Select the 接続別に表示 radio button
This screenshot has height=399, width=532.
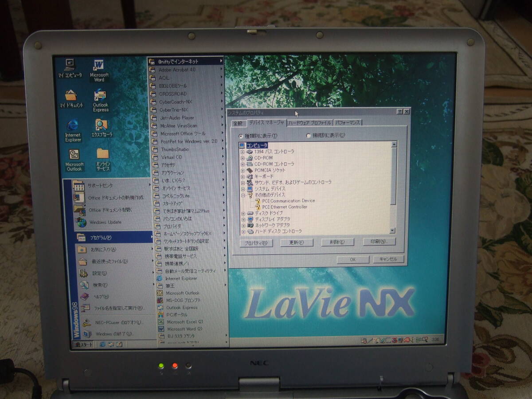click(x=309, y=136)
